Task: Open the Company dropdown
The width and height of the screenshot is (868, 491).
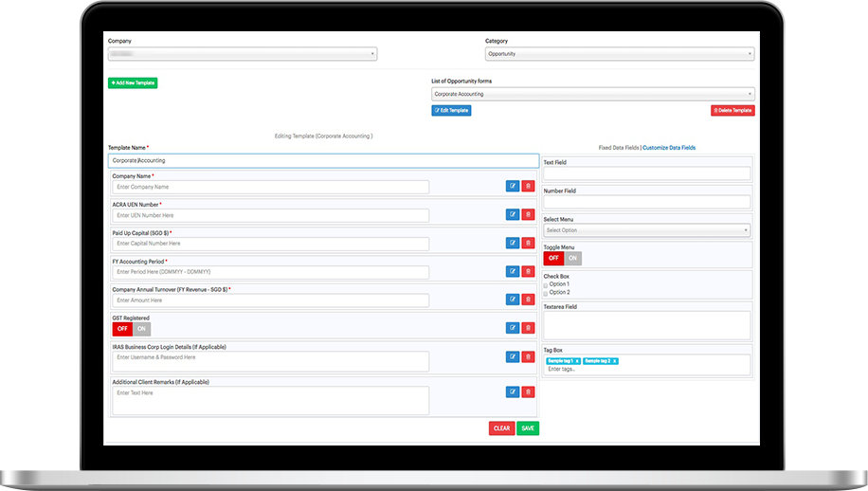Action: pos(243,54)
